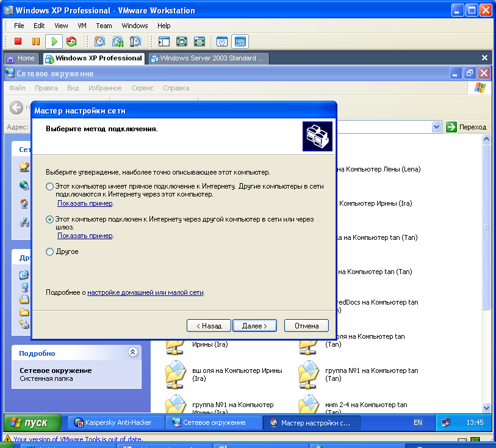Click first 'Показать пример' link under direct connection
496x448 pixels.
click(85, 203)
